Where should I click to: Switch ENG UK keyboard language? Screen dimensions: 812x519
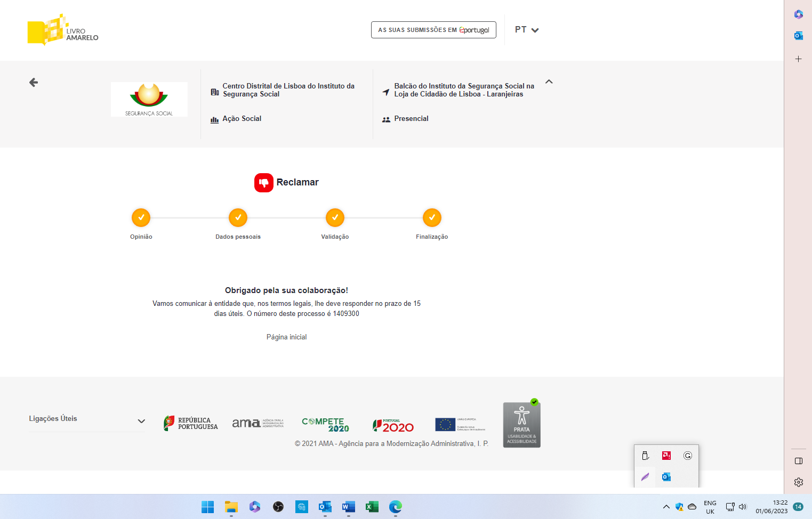click(x=710, y=507)
